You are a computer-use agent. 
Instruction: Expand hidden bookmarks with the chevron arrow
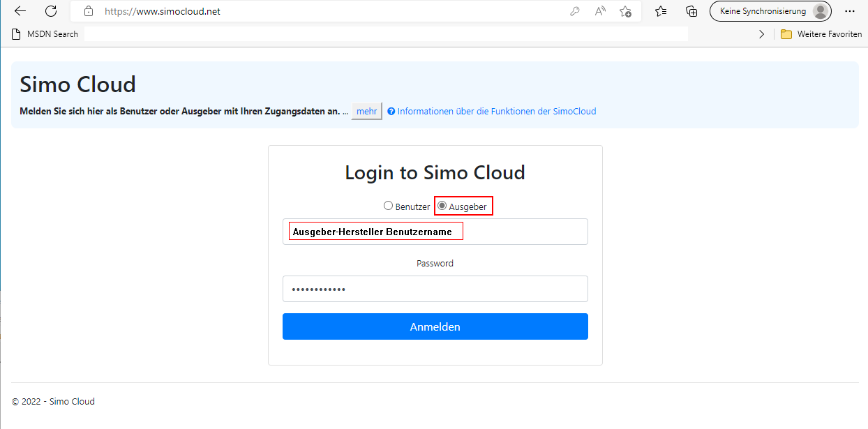click(x=761, y=34)
